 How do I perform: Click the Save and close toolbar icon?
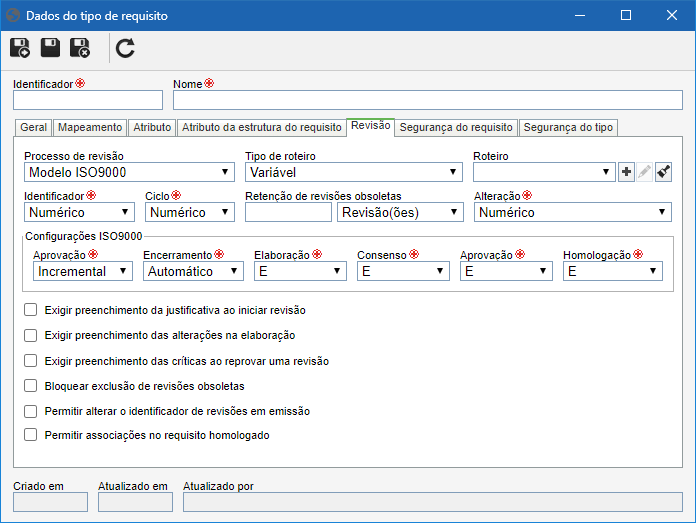click(80, 48)
